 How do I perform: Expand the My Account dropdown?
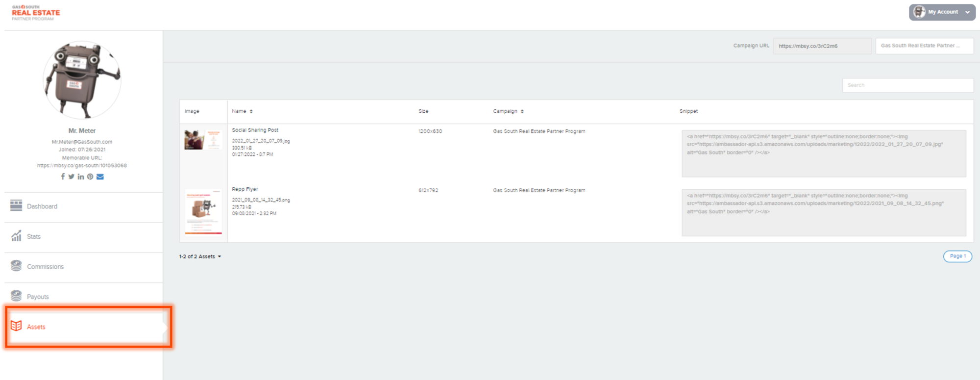pos(942,12)
